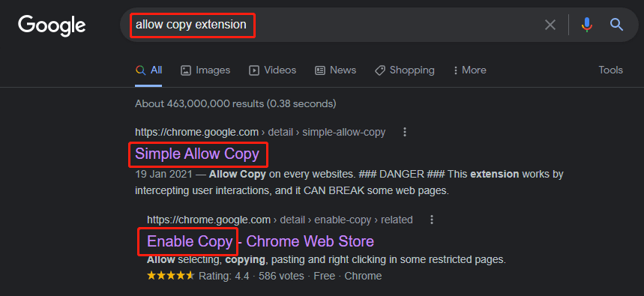Clear the search box with the X icon
Viewport: 644px width, 296px height.
[x=550, y=25]
